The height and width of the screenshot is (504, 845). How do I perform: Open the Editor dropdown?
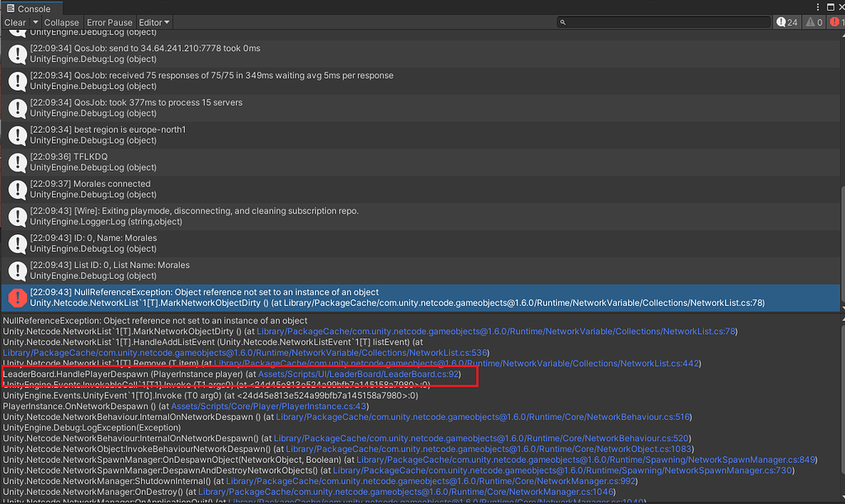pos(154,22)
